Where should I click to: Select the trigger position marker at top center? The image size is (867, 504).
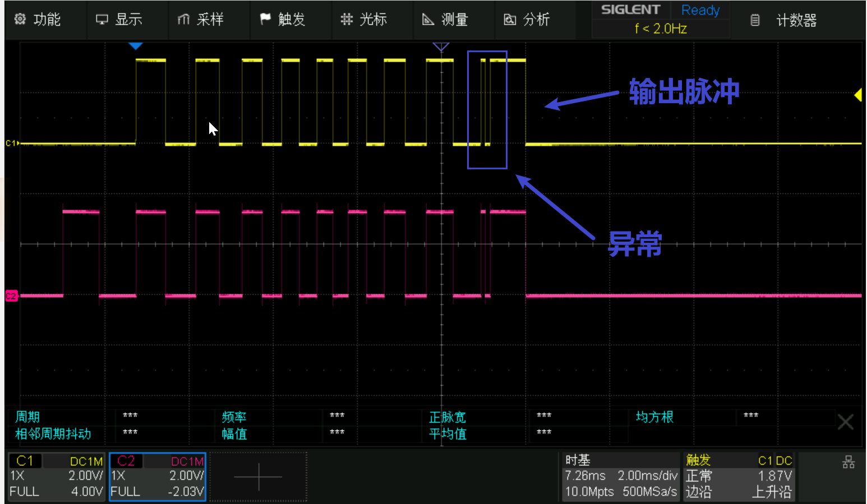pyautogui.click(x=441, y=47)
